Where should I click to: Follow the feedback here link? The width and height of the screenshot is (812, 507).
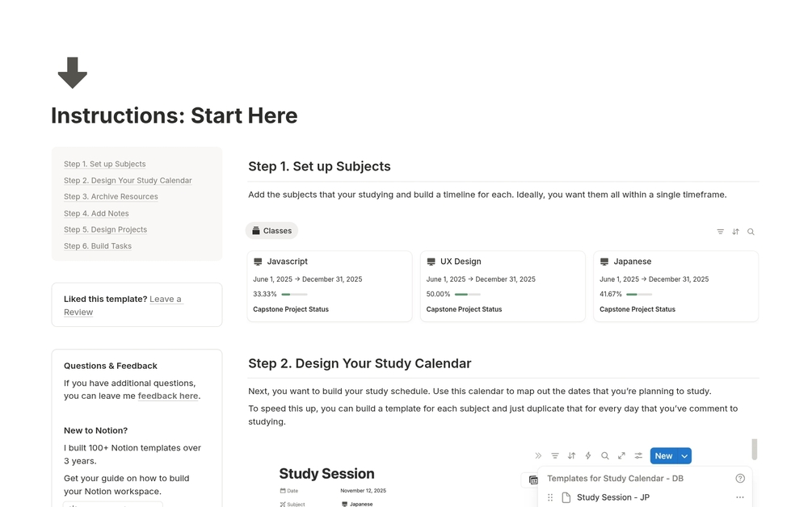168,396
